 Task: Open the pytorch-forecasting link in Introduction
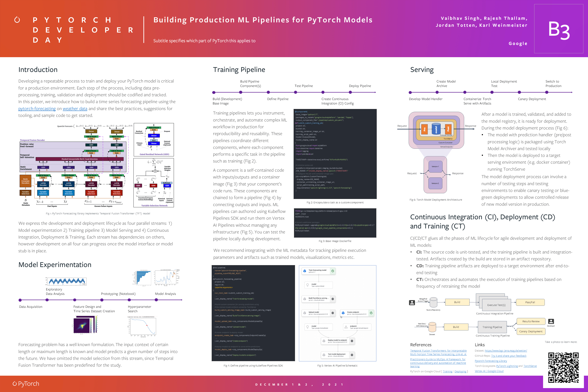(x=37, y=109)
